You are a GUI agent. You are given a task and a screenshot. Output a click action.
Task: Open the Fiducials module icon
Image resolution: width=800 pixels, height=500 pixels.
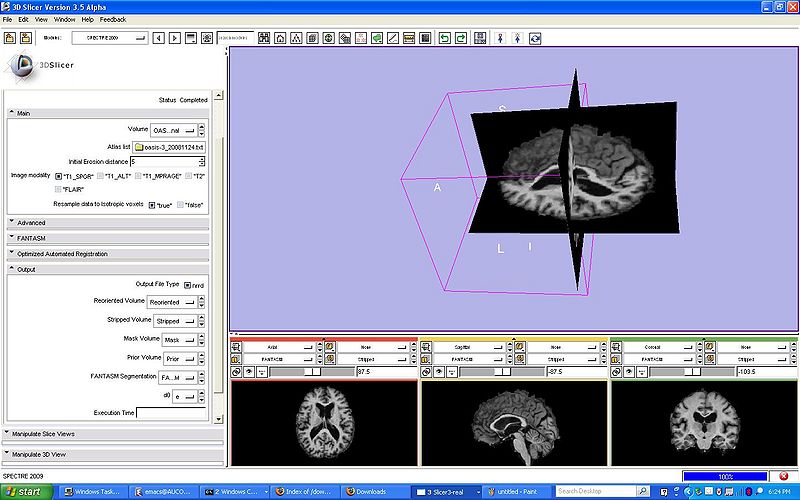pos(361,38)
